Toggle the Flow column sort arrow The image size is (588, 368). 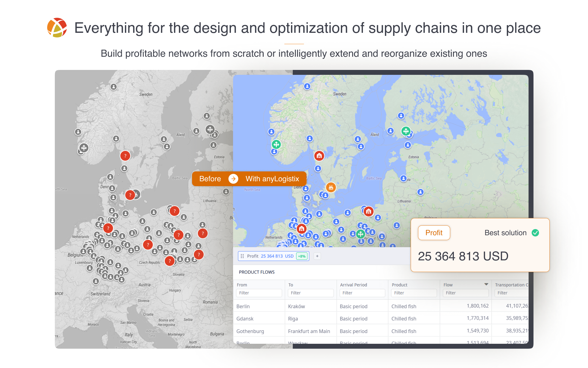tap(486, 285)
